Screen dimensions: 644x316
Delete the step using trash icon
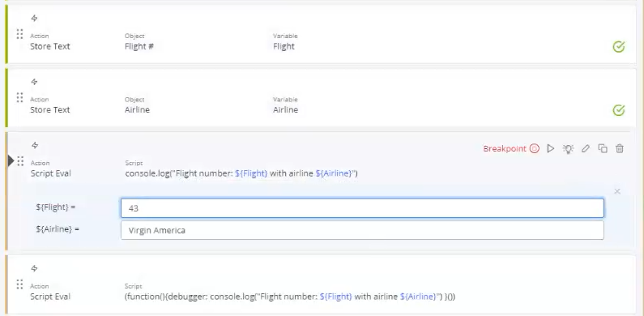pyautogui.click(x=620, y=149)
